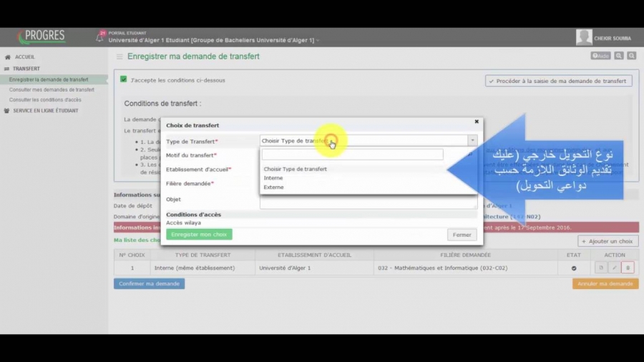
Task: Open Consulter mes demandes de transfert
Action: (x=52, y=90)
